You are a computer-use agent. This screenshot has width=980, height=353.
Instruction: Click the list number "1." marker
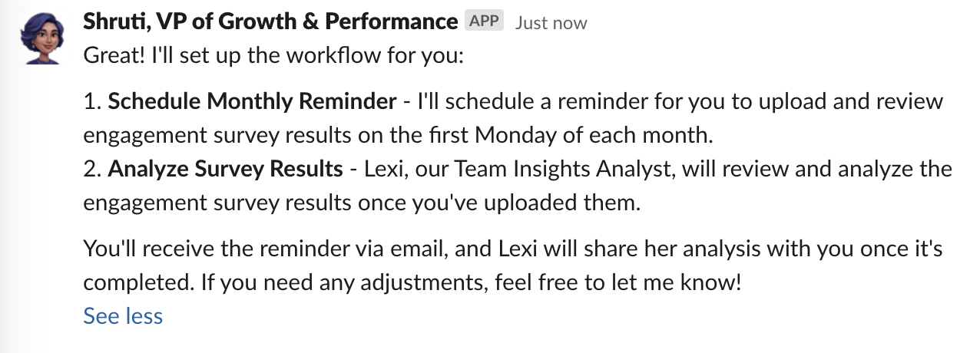(x=92, y=102)
